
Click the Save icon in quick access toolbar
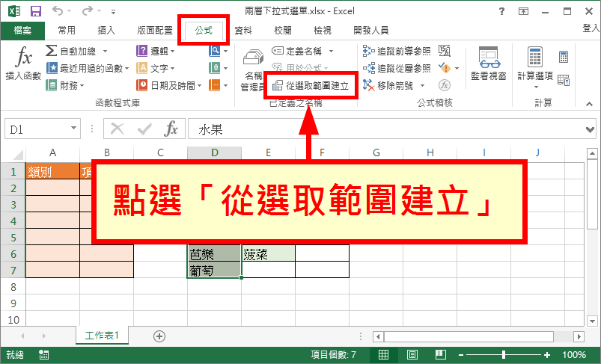click(x=36, y=11)
